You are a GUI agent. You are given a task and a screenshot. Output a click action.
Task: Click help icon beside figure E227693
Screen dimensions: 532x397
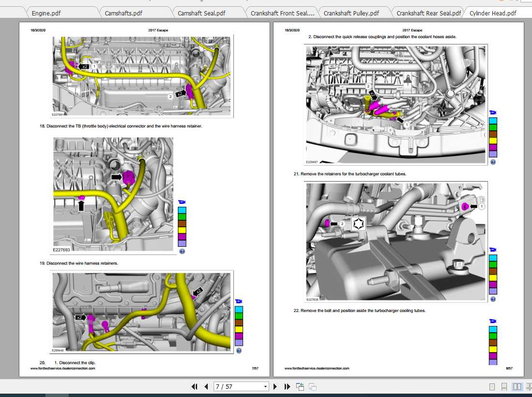[182, 251]
